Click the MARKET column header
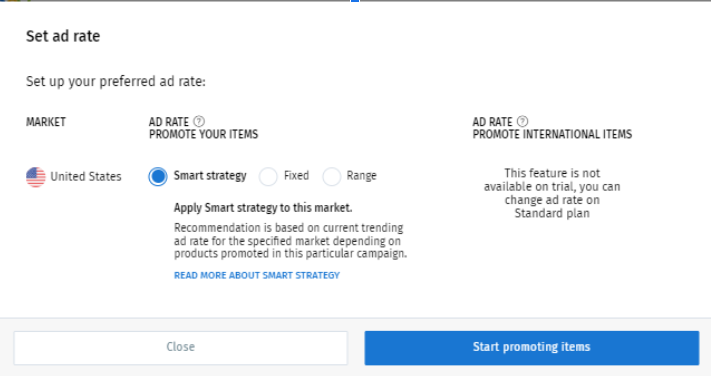711x376 pixels. [46, 122]
